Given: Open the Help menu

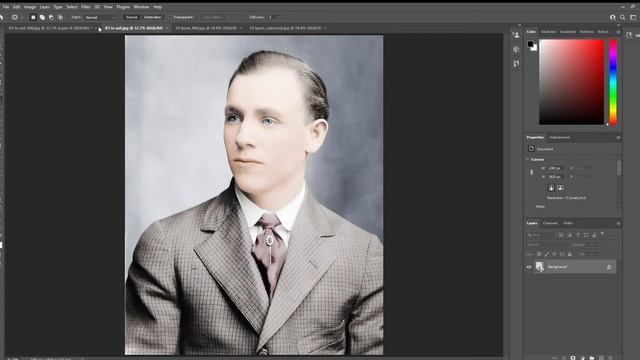Looking at the screenshot, I should tap(157, 7).
